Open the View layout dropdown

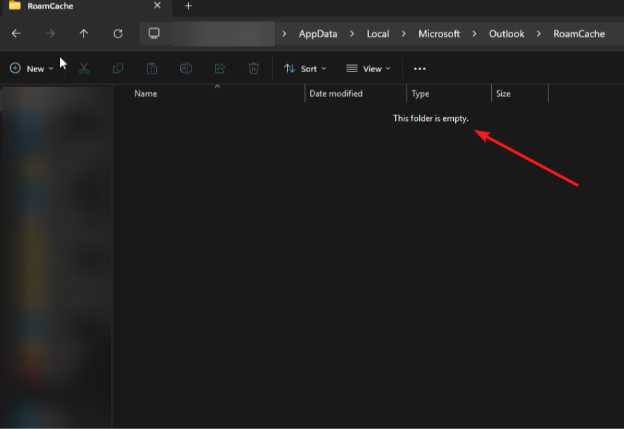tap(368, 69)
